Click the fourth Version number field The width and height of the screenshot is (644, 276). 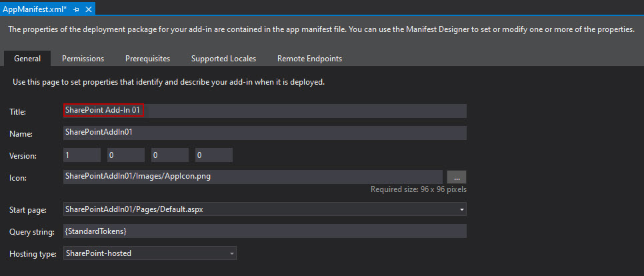pos(213,155)
